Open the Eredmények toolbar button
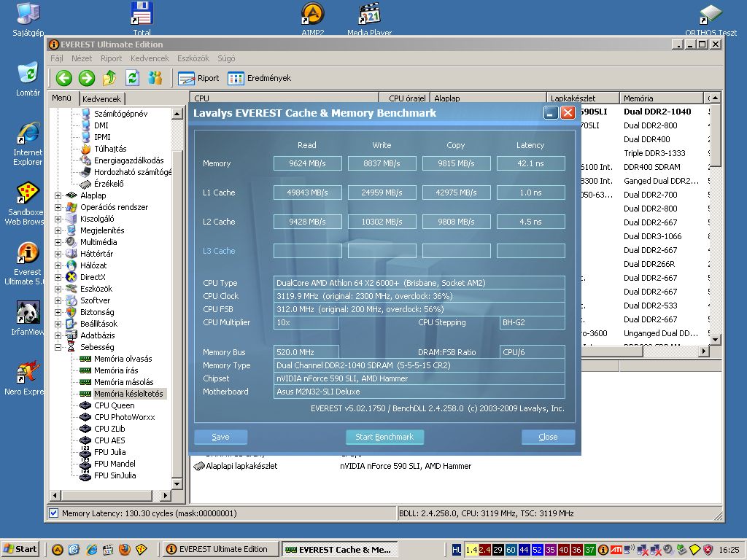747x560 pixels. click(259, 78)
